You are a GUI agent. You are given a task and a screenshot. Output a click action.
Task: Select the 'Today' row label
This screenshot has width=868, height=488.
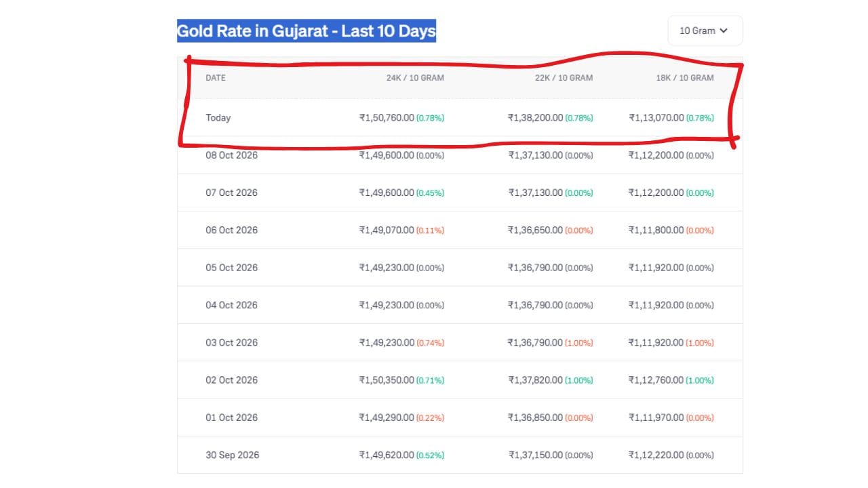point(218,118)
